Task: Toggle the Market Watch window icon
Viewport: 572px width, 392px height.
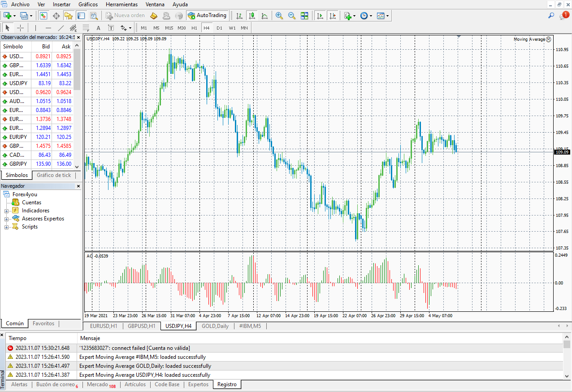Action: coord(43,16)
